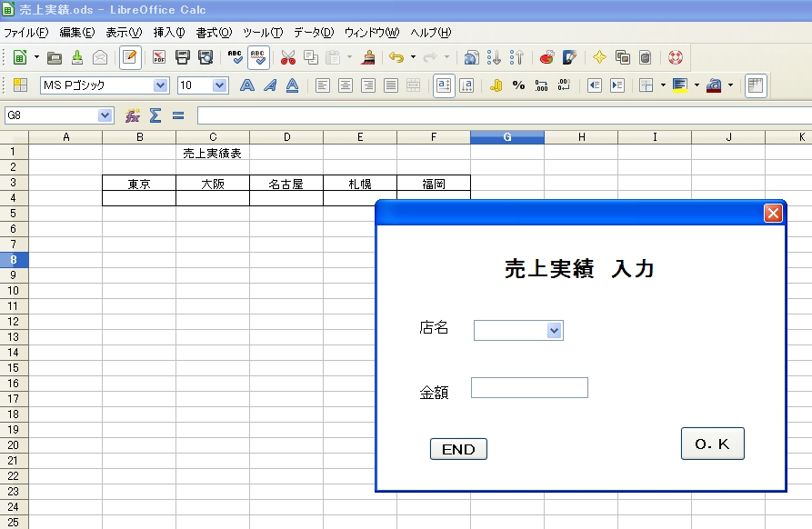Click the Print icon in toolbar
Viewport: 812px width, 529px height.
click(x=182, y=57)
